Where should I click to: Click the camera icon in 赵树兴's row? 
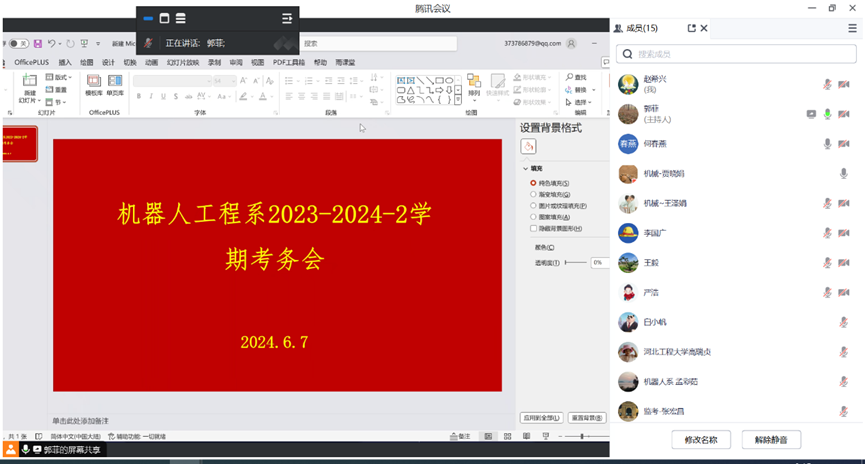point(844,85)
